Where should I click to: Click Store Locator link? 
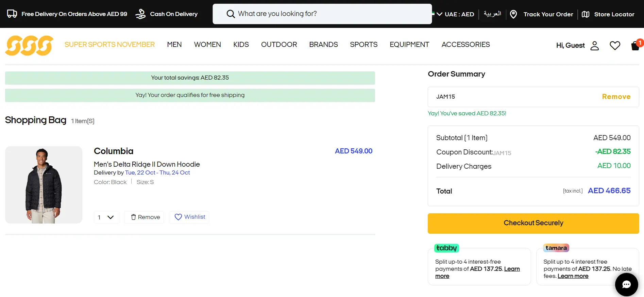(614, 14)
